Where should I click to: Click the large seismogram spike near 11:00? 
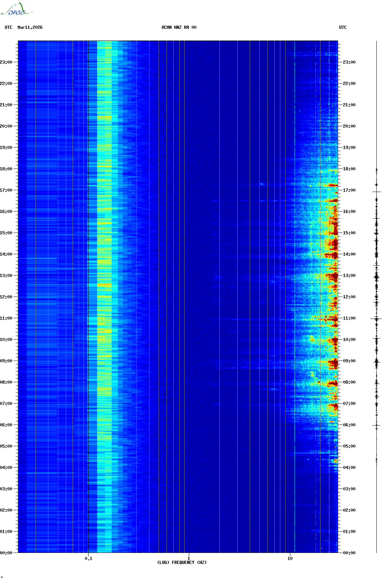click(x=376, y=319)
